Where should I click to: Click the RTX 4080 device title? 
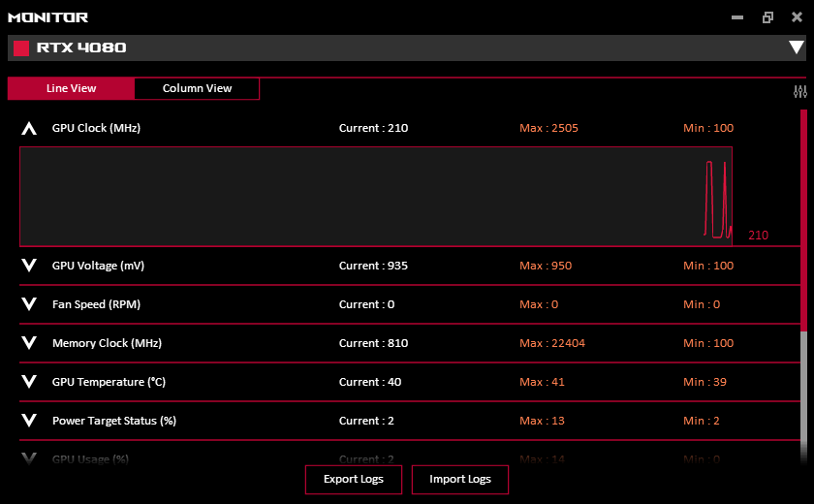point(81,47)
